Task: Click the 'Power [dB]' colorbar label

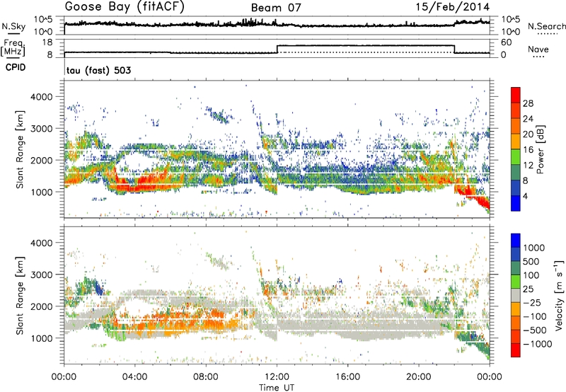Action: (540, 149)
